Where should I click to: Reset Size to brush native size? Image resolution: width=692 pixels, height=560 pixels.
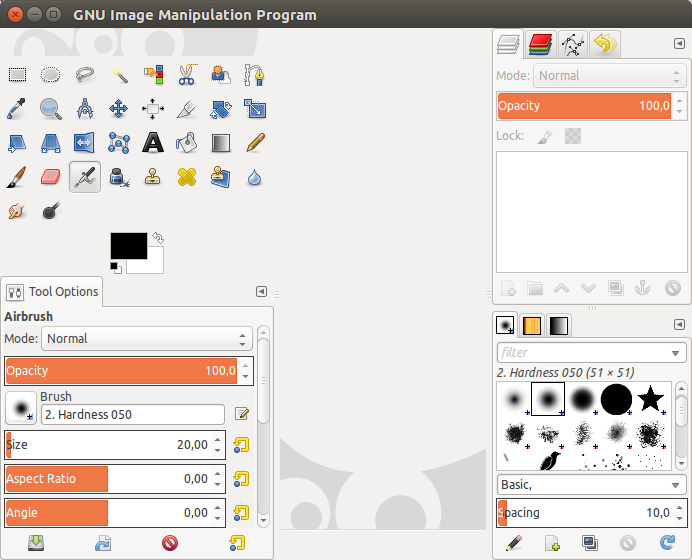[x=241, y=445]
